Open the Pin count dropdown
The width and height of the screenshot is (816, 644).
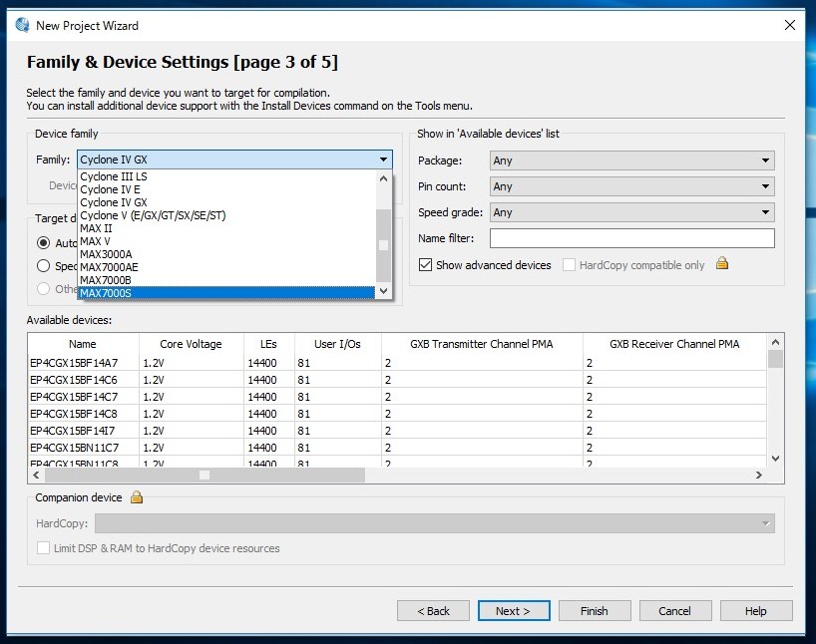[631, 186]
